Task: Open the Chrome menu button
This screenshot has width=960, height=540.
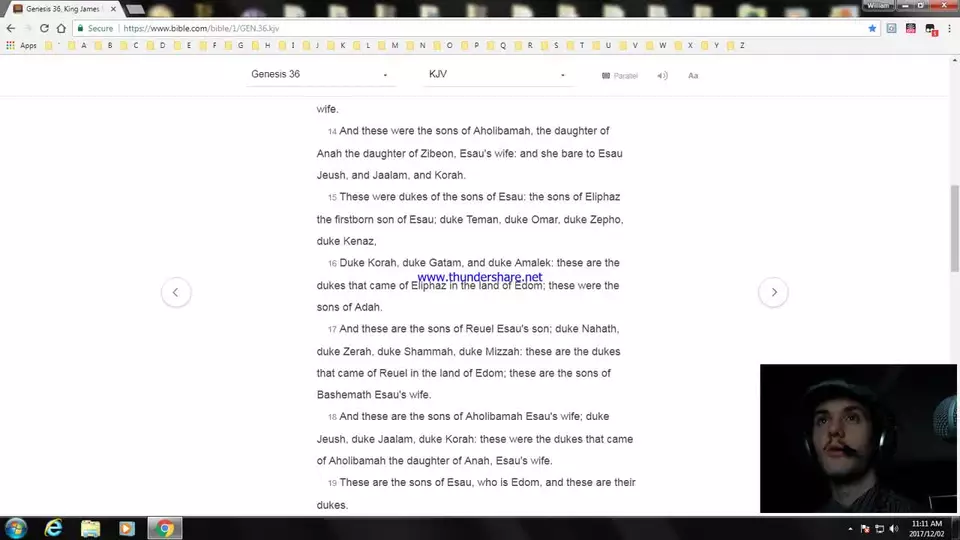Action: coord(948,29)
